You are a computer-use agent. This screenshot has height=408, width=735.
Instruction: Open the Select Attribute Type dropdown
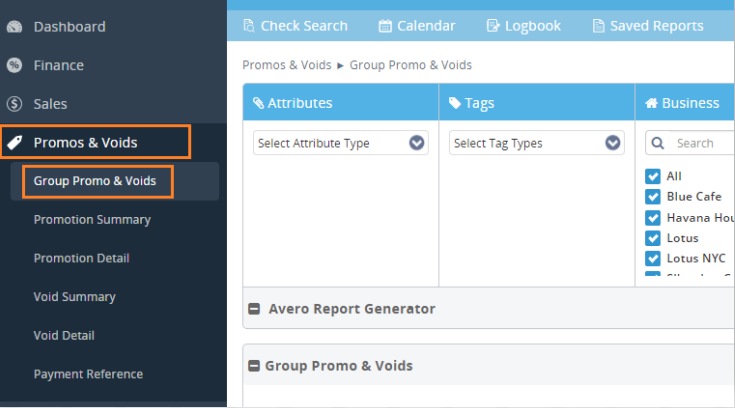click(x=341, y=143)
